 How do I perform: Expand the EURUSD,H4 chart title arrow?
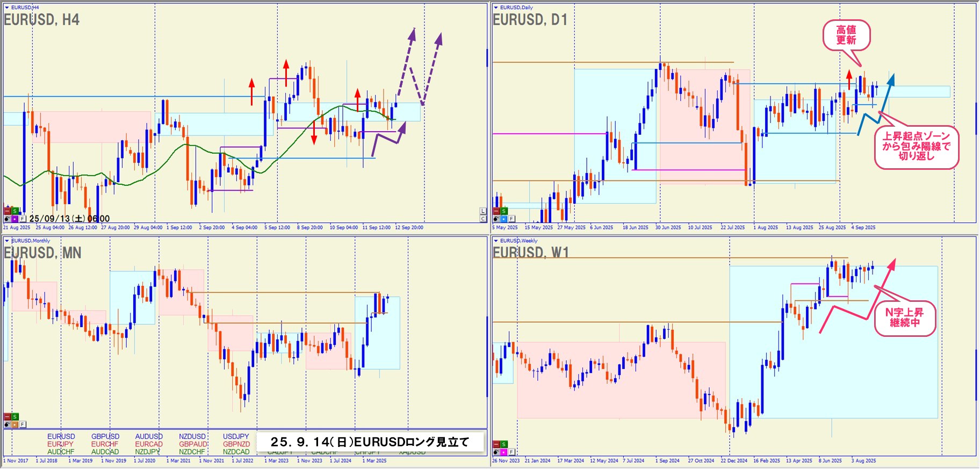pyautogui.click(x=6, y=8)
